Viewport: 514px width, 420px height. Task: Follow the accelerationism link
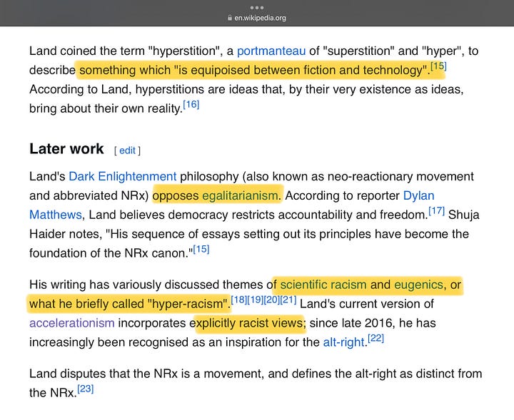[72, 323]
